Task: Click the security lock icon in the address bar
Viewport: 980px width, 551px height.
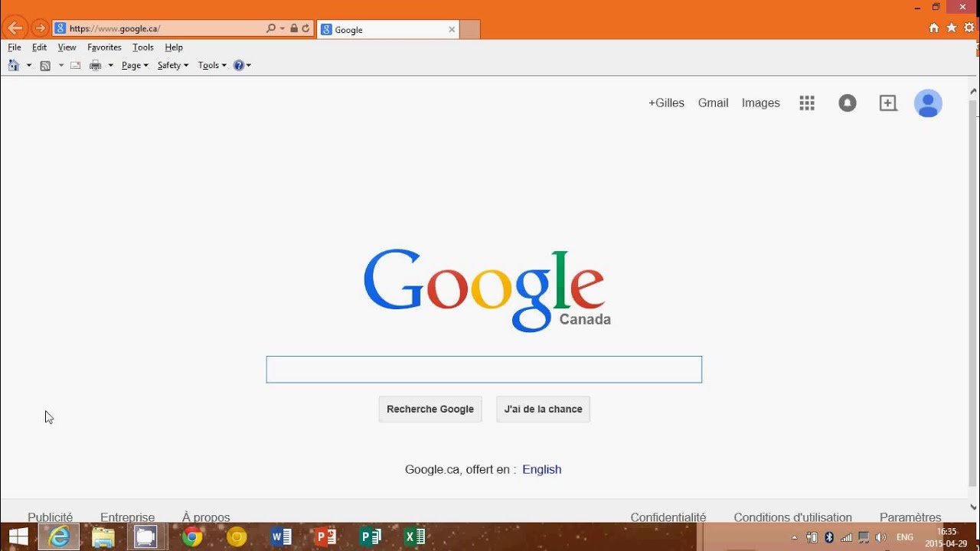Action: click(x=294, y=28)
